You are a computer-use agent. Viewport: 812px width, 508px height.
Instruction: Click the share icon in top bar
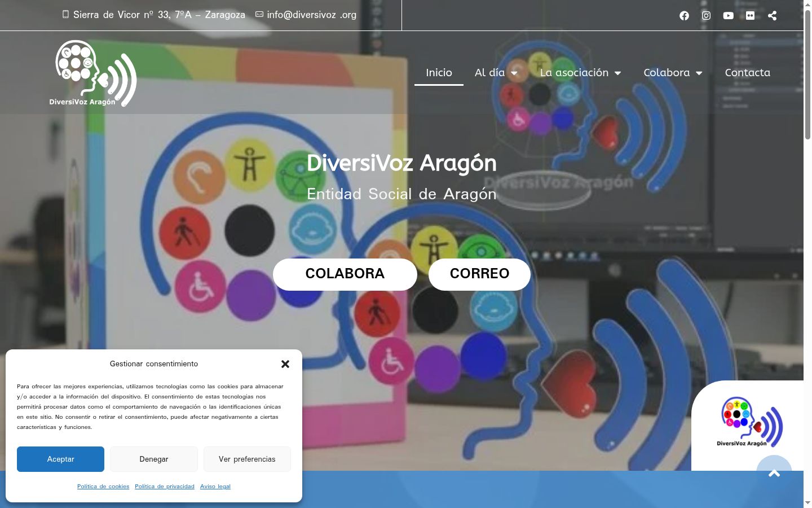point(772,16)
